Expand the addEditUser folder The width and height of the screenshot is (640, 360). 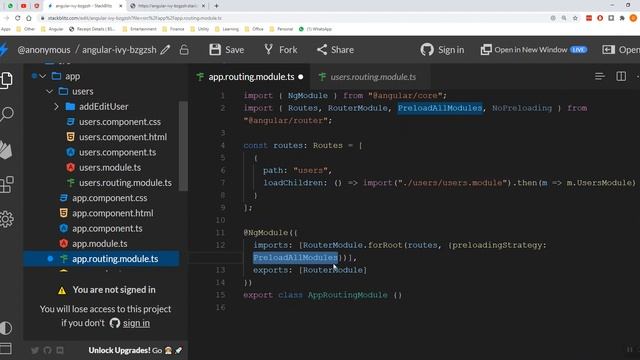(x=56, y=107)
